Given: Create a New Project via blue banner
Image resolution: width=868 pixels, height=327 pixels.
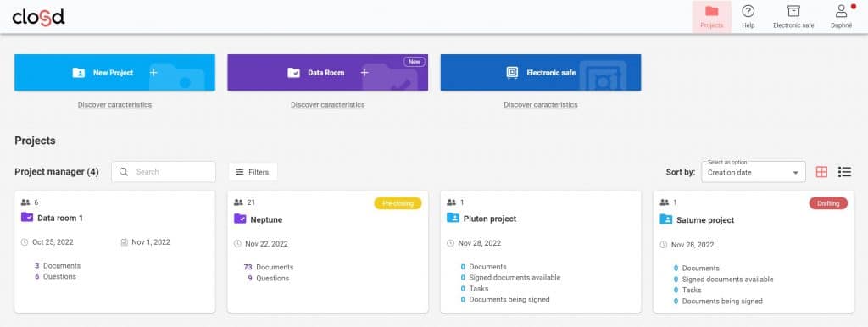Looking at the screenshot, I should [x=114, y=73].
